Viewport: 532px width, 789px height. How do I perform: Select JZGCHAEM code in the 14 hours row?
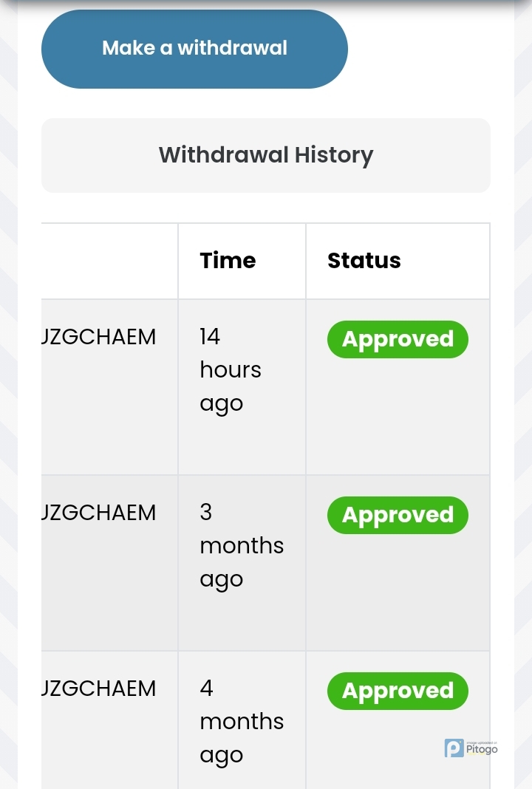[99, 337]
